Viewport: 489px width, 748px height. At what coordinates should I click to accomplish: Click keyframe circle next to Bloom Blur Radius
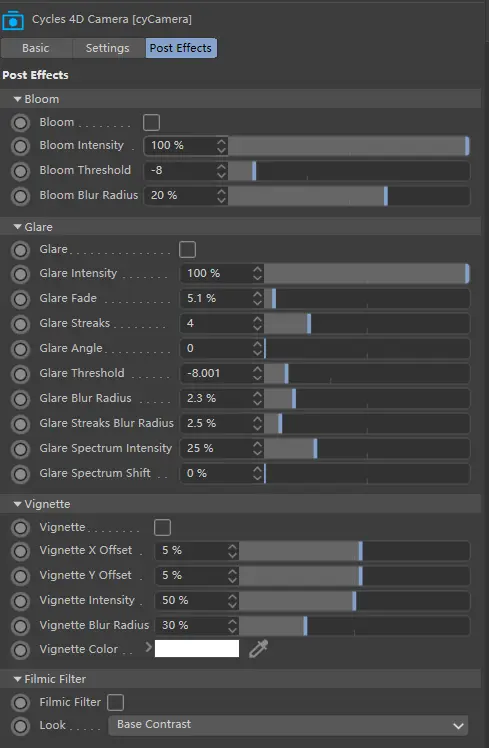tap(21, 196)
